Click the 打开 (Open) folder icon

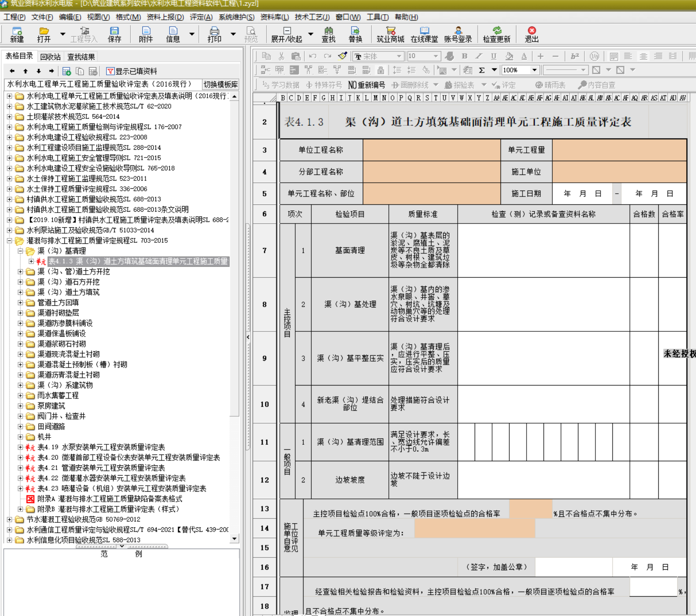[x=44, y=34]
